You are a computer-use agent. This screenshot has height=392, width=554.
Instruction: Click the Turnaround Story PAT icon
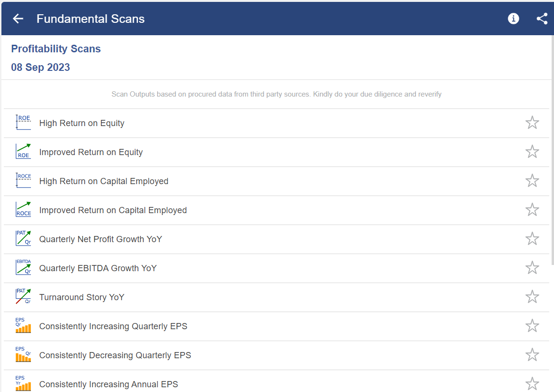click(x=23, y=296)
